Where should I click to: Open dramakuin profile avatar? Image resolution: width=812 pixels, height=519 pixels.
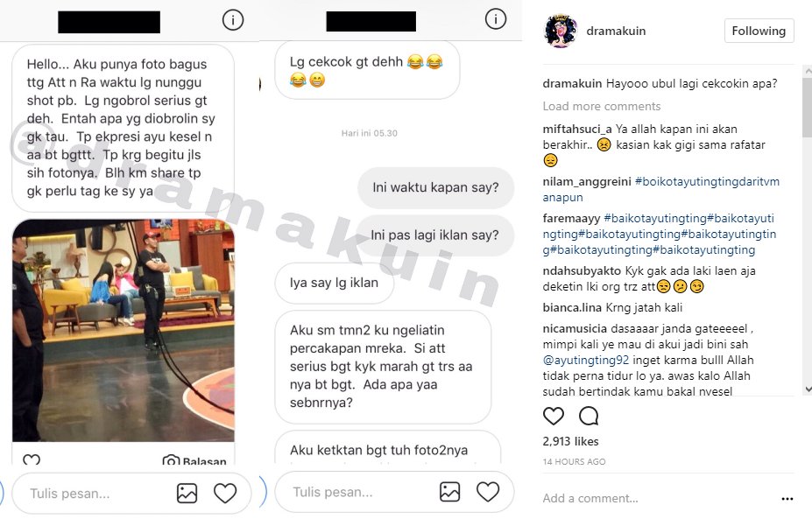pos(561,31)
